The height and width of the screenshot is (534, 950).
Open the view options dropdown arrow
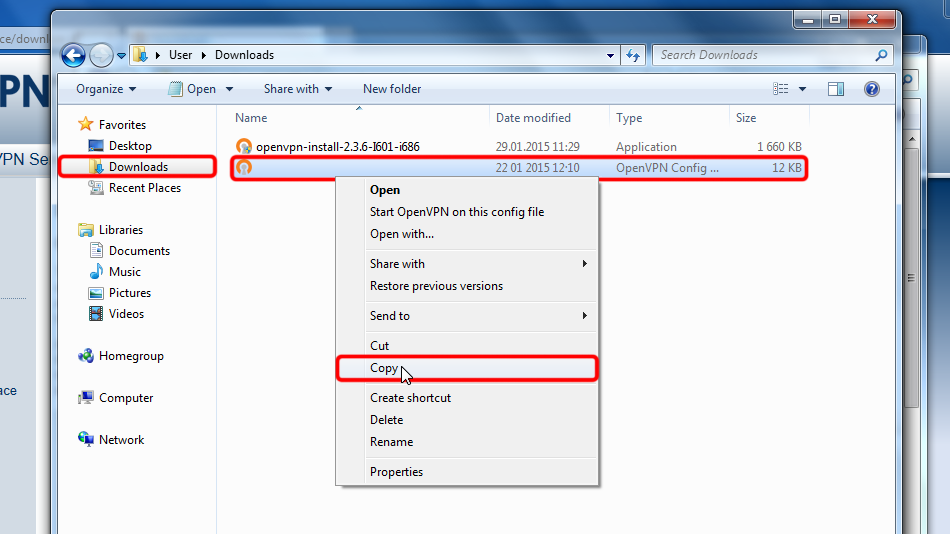pos(802,89)
